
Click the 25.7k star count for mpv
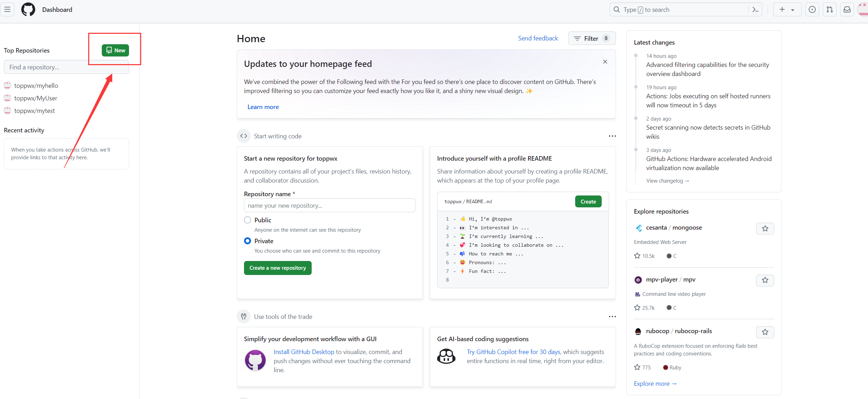click(x=644, y=308)
